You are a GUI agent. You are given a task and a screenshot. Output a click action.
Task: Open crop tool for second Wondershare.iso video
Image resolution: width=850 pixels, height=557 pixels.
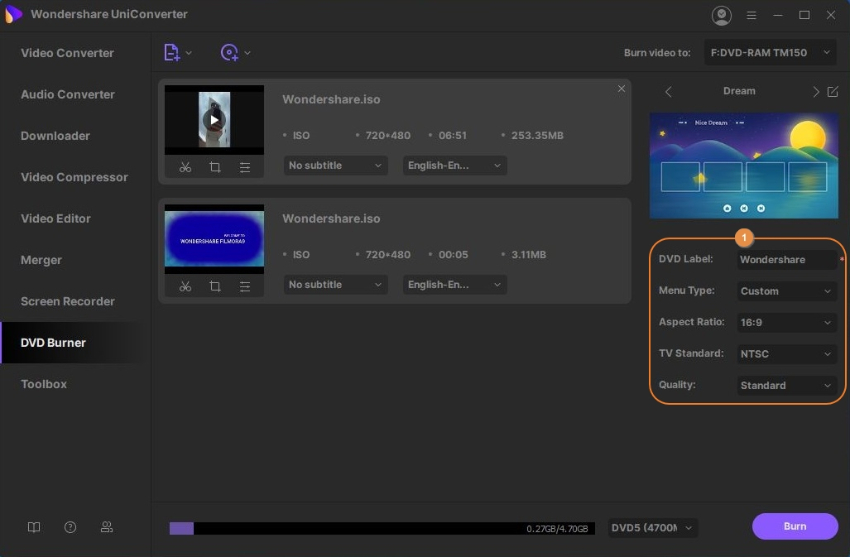coord(215,286)
